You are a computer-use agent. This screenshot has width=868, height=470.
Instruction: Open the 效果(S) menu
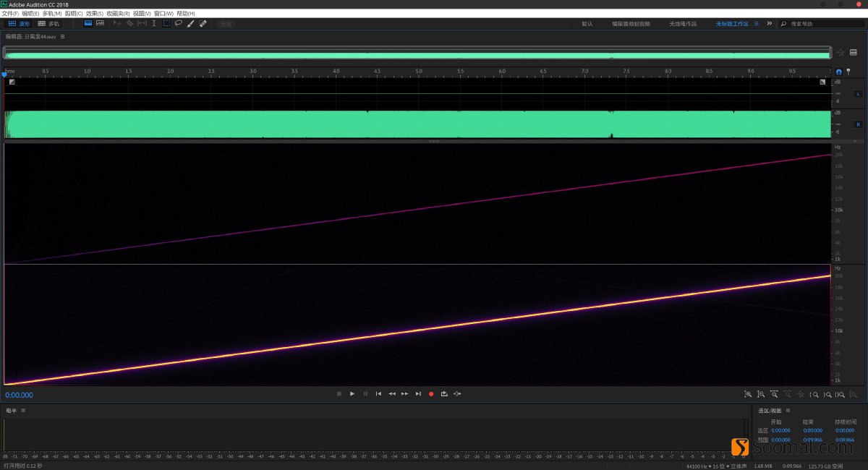click(x=95, y=14)
